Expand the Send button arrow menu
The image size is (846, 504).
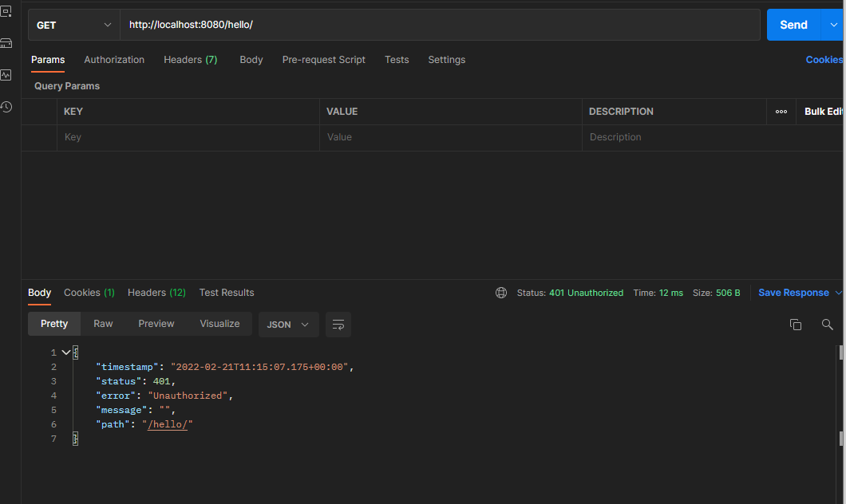click(x=833, y=25)
